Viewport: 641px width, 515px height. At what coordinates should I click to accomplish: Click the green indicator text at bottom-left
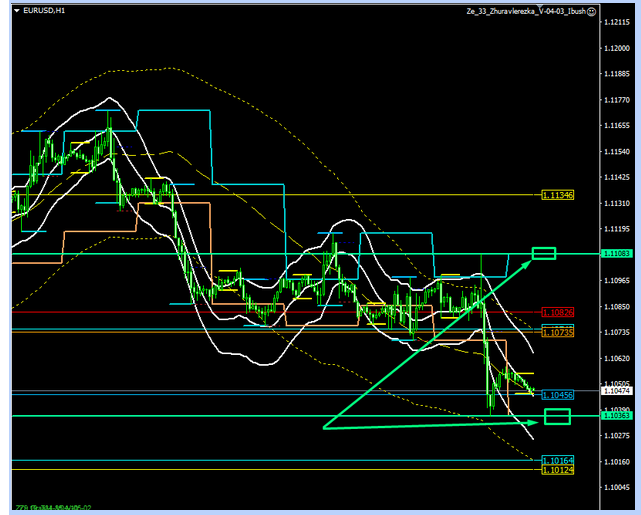52,507
